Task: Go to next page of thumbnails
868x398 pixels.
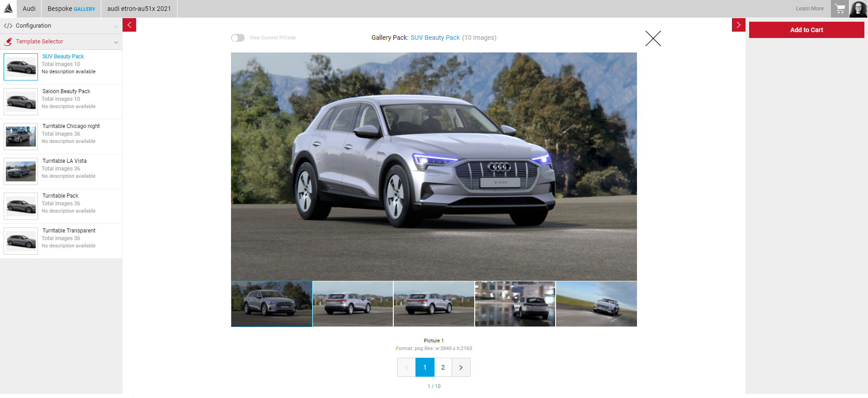Action: coord(461,367)
